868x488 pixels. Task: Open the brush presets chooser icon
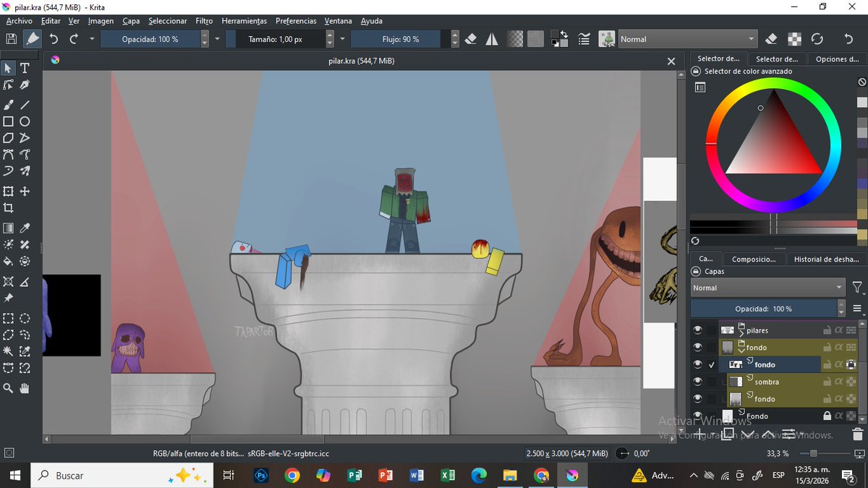[607, 39]
